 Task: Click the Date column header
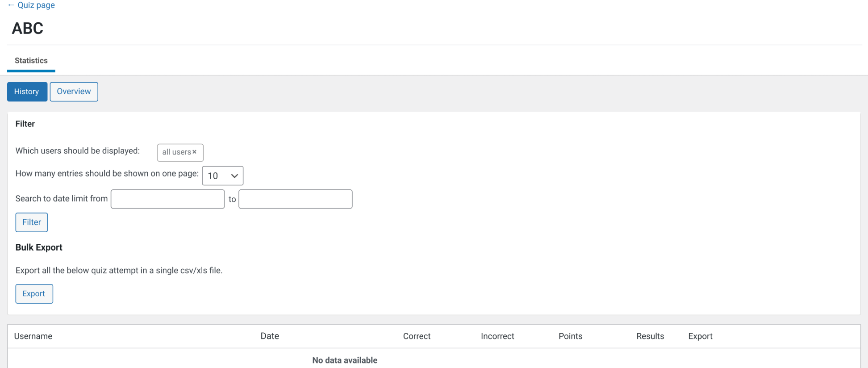click(x=270, y=336)
